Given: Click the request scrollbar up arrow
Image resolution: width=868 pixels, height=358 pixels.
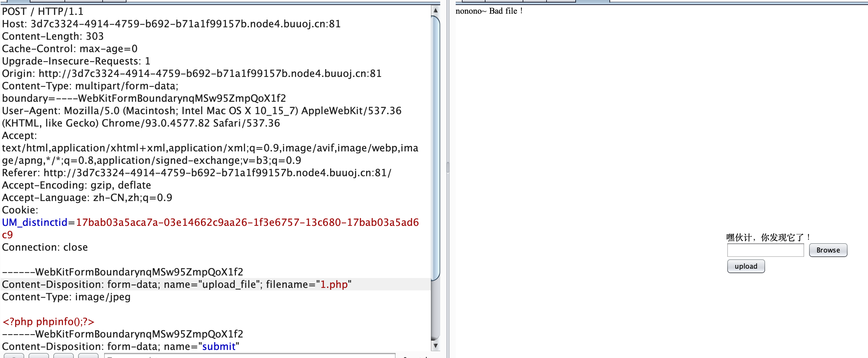Looking at the screenshot, I should 435,11.
